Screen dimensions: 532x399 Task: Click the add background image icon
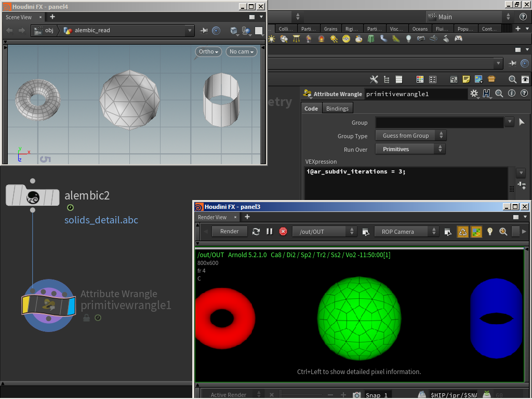pos(478,79)
